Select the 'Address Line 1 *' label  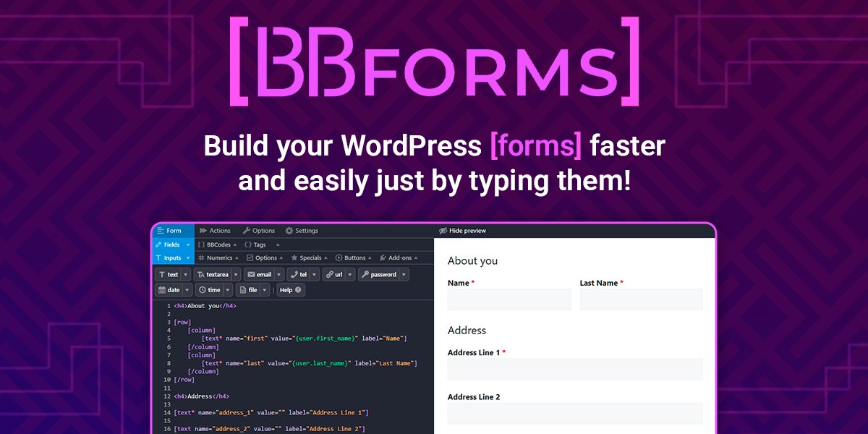coord(477,353)
